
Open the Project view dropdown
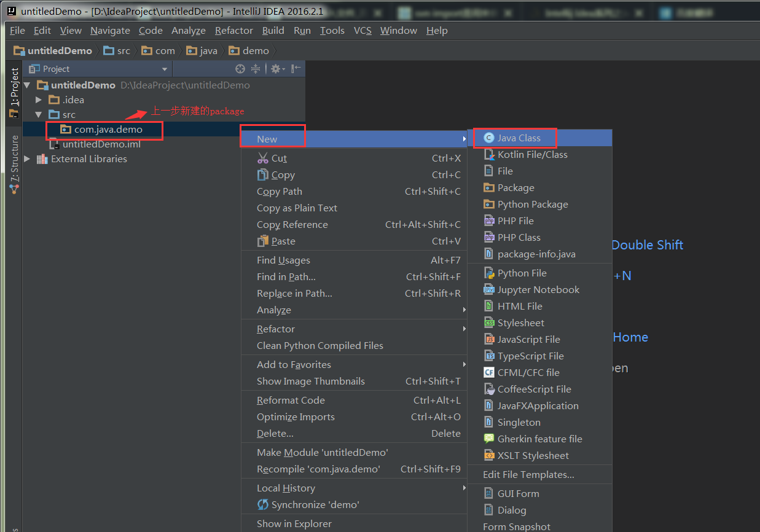[x=164, y=69]
